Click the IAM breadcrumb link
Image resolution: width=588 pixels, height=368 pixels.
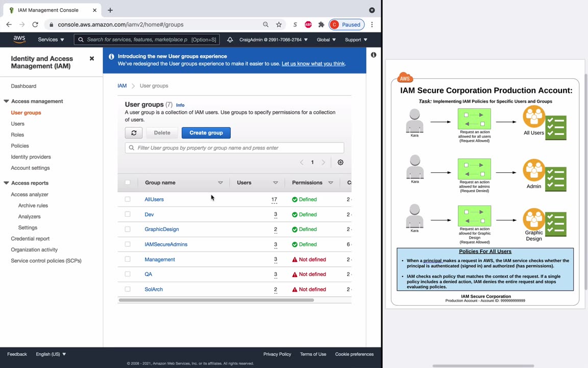coord(122,86)
